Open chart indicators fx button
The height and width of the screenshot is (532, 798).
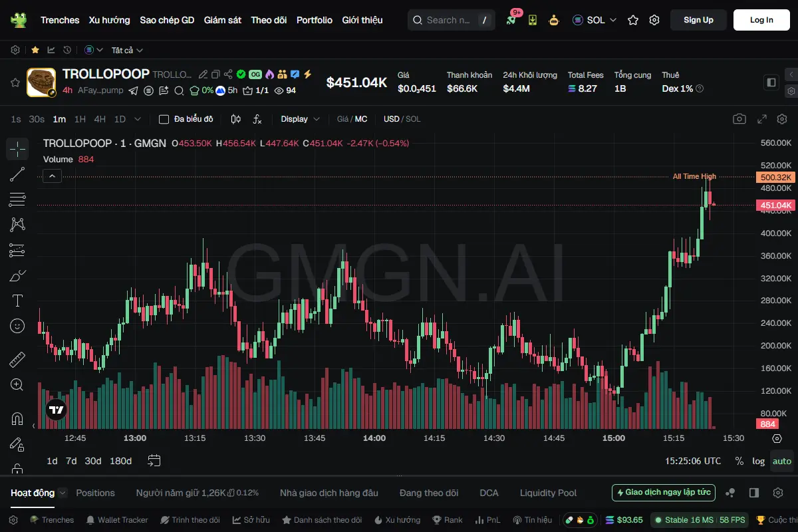(257, 119)
